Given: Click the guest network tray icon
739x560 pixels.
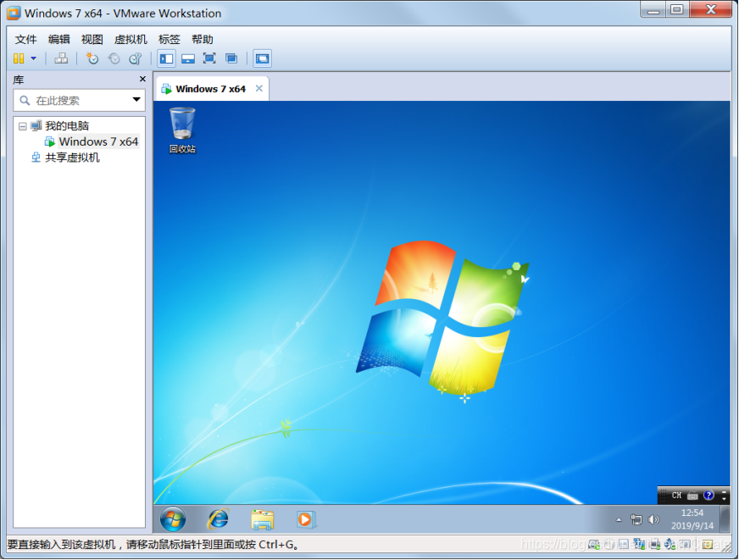Looking at the screenshot, I should point(636,520).
